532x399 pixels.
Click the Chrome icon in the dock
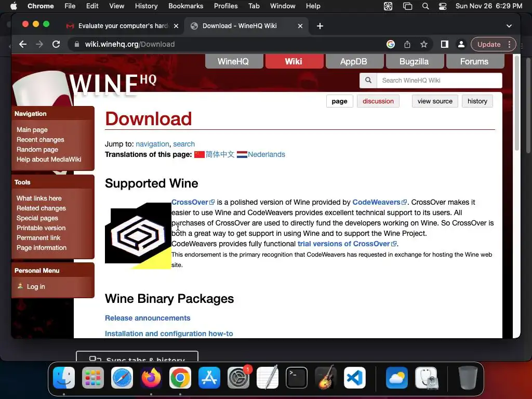[x=180, y=378]
